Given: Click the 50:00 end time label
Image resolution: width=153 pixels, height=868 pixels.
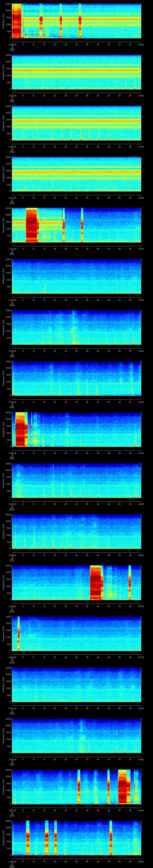Looking at the screenshot, I should tap(141, 606).
